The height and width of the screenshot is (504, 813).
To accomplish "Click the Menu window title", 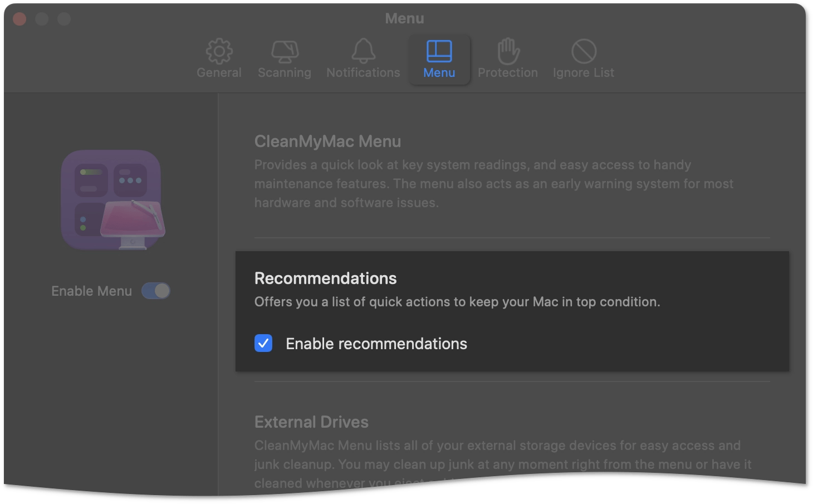I will 405,18.
